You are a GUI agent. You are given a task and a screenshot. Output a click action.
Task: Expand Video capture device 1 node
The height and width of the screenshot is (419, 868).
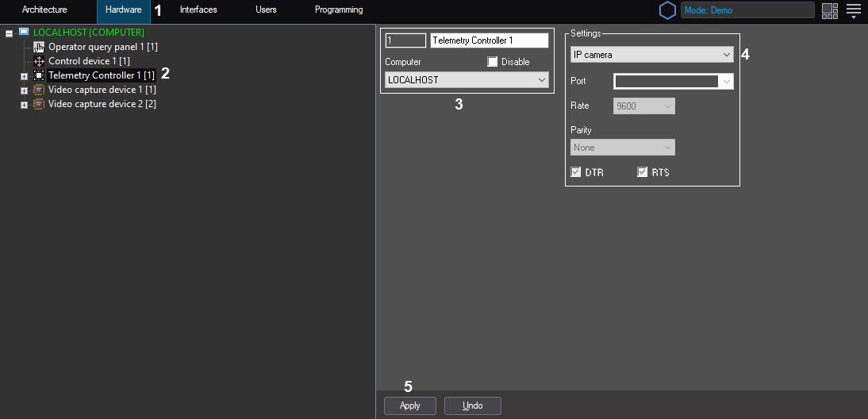coord(24,90)
